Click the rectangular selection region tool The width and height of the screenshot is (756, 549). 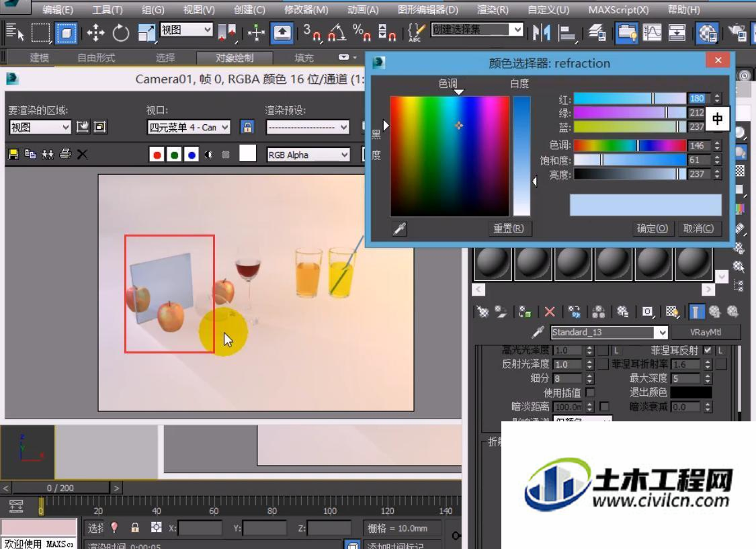[x=40, y=33]
